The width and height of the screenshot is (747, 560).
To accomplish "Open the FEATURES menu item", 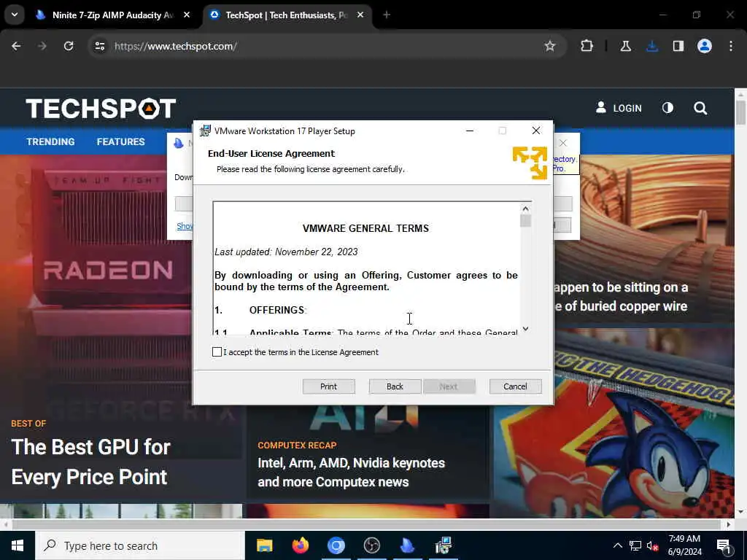I will click(x=120, y=142).
